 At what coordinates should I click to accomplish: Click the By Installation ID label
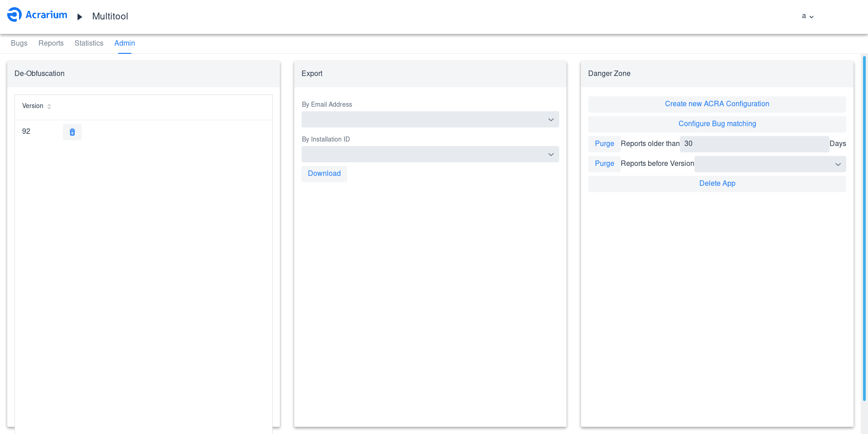326,139
